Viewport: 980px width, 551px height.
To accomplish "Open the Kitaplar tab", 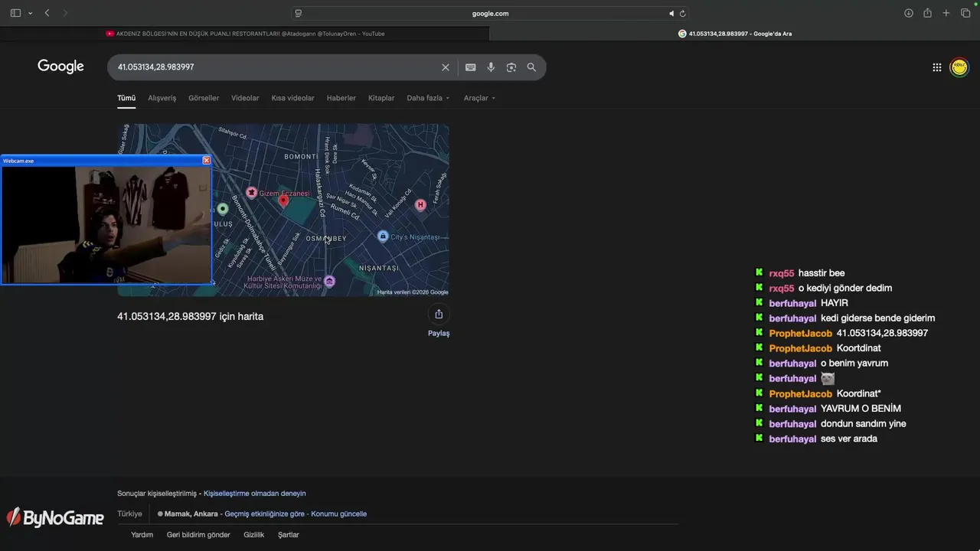I will pyautogui.click(x=381, y=98).
